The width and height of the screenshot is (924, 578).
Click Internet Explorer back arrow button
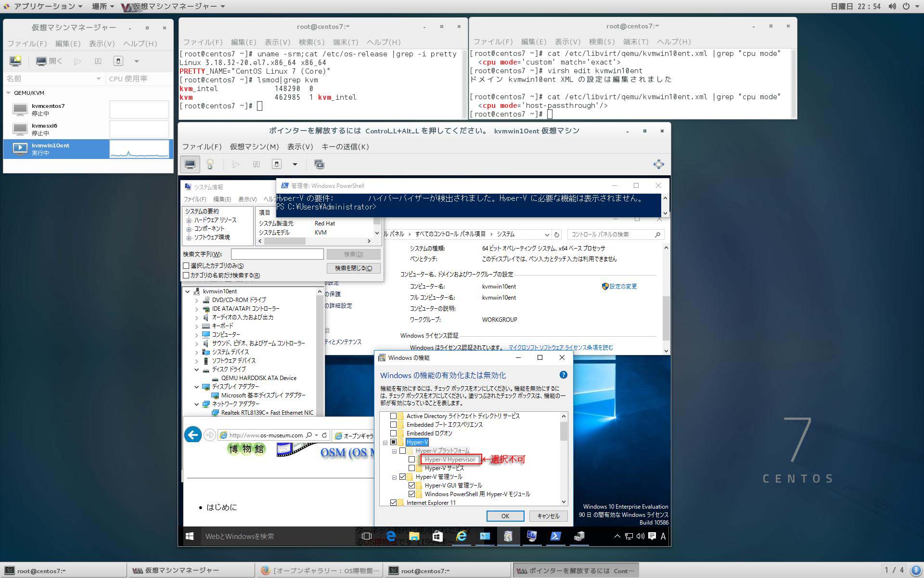pyautogui.click(x=193, y=435)
